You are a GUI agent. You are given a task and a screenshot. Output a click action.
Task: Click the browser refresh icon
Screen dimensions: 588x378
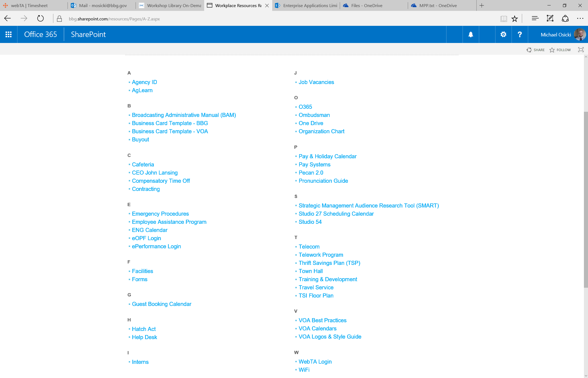40,19
